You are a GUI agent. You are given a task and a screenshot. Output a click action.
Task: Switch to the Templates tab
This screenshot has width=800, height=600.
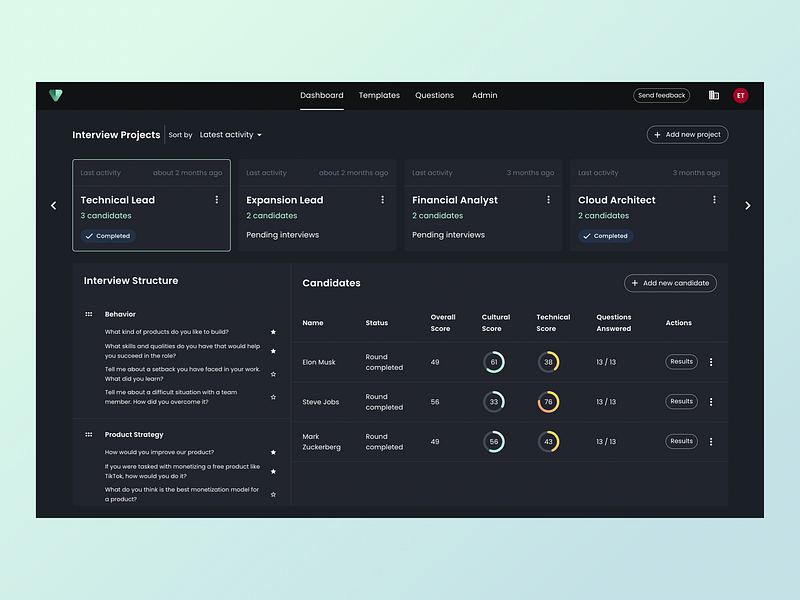(x=379, y=96)
